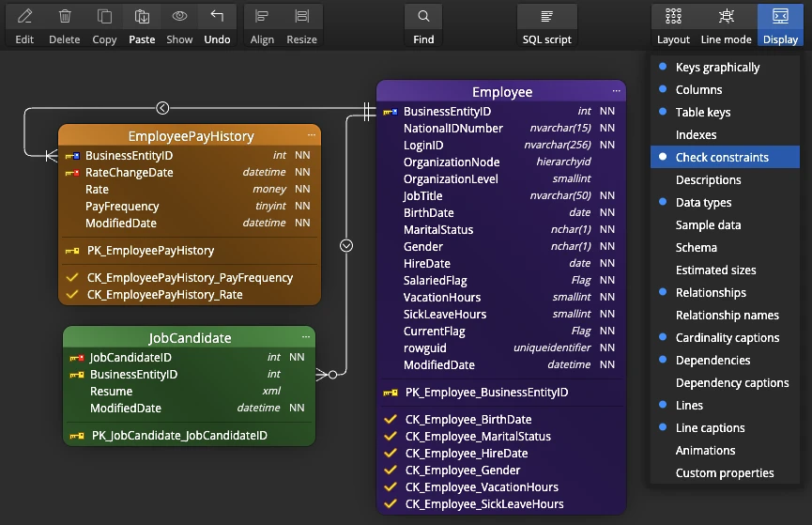Screen dimensions: 812x525
Task: Enable Estimated sizes in Display menu
Action: [725, 270]
